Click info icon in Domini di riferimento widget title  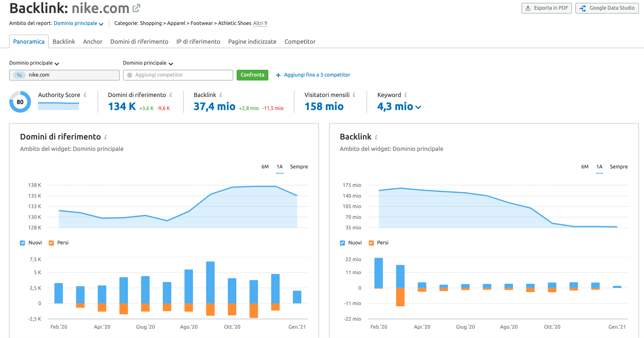click(105, 137)
